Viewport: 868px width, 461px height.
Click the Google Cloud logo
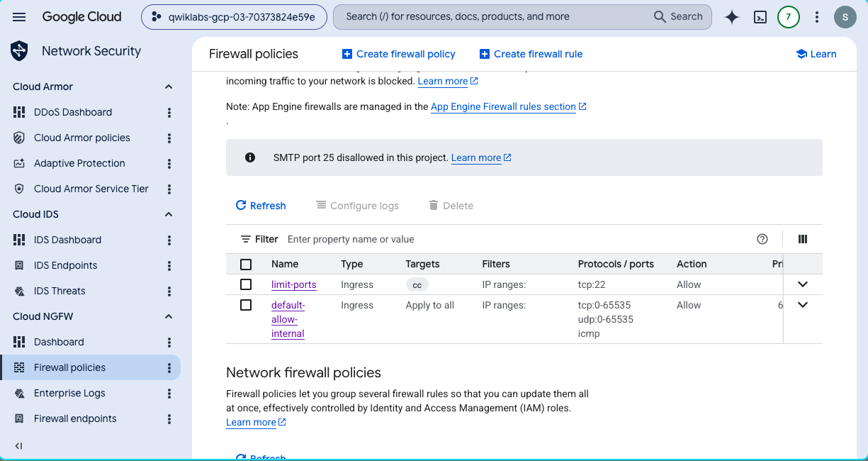pos(81,16)
